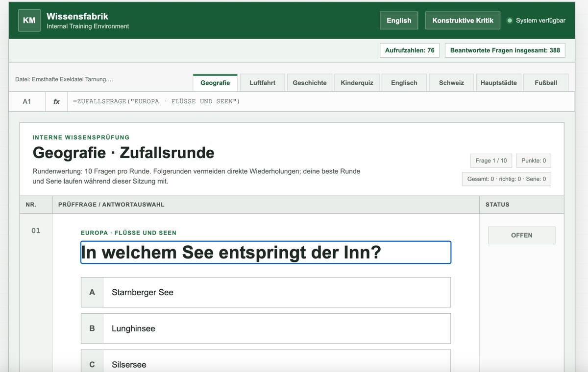Open the Englisch tab
This screenshot has width=588, height=372.
404,83
